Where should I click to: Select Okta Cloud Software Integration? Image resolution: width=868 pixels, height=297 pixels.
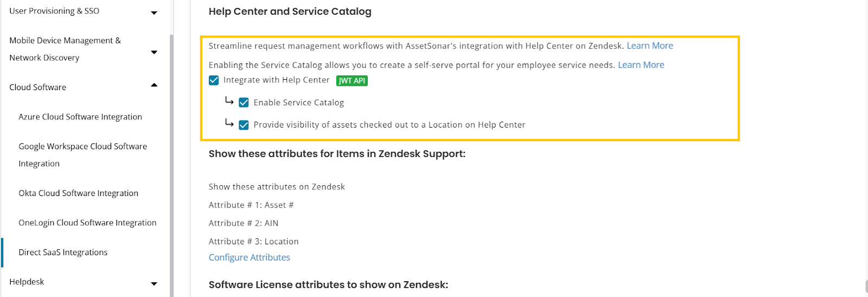[78, 193]
